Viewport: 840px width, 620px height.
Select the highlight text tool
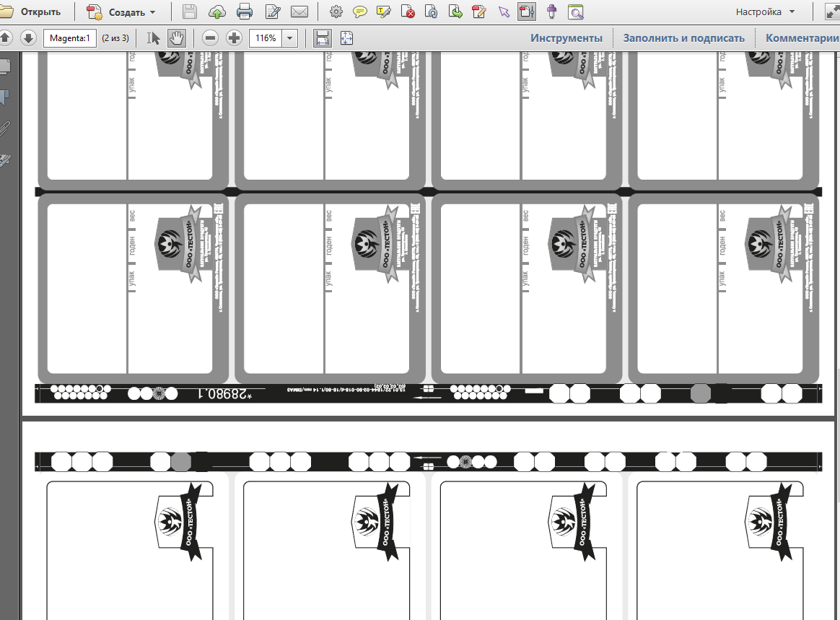(384, 12)
